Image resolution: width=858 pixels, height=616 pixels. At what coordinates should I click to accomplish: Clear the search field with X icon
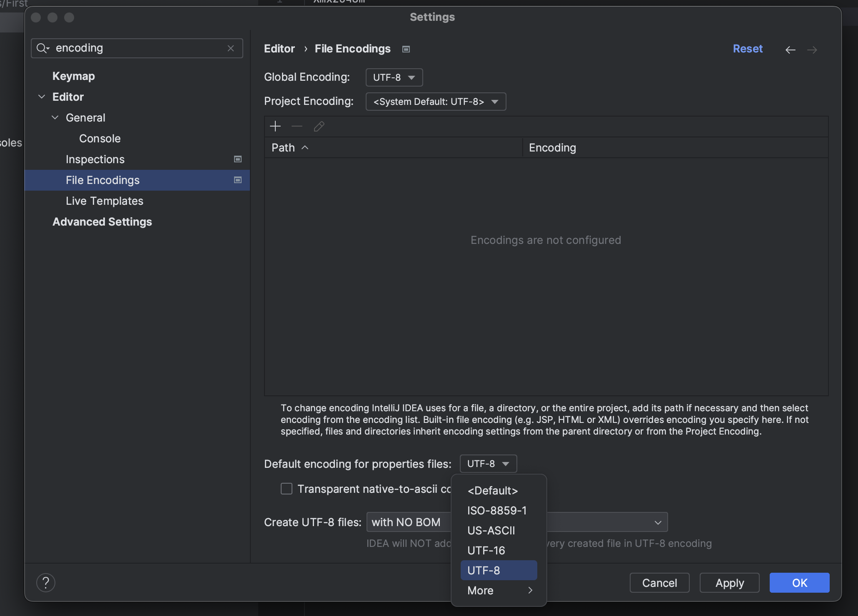point(231,48)
